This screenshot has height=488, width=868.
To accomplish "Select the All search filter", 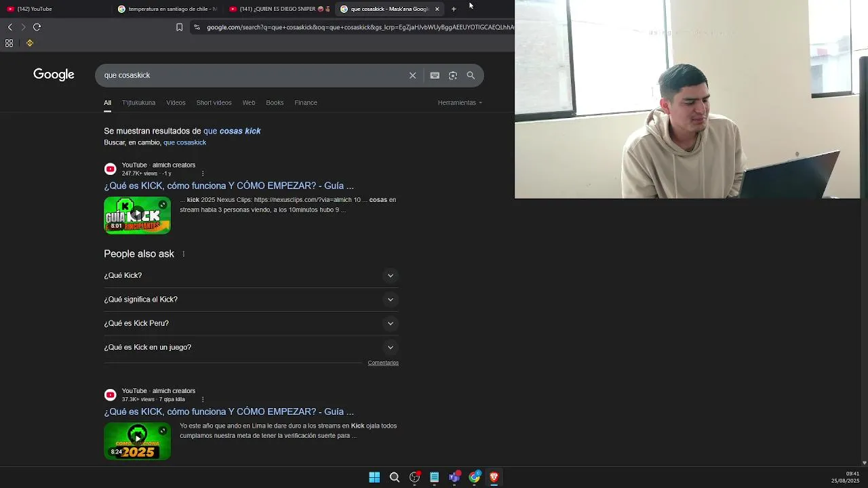I will click(x=107, y=103).
